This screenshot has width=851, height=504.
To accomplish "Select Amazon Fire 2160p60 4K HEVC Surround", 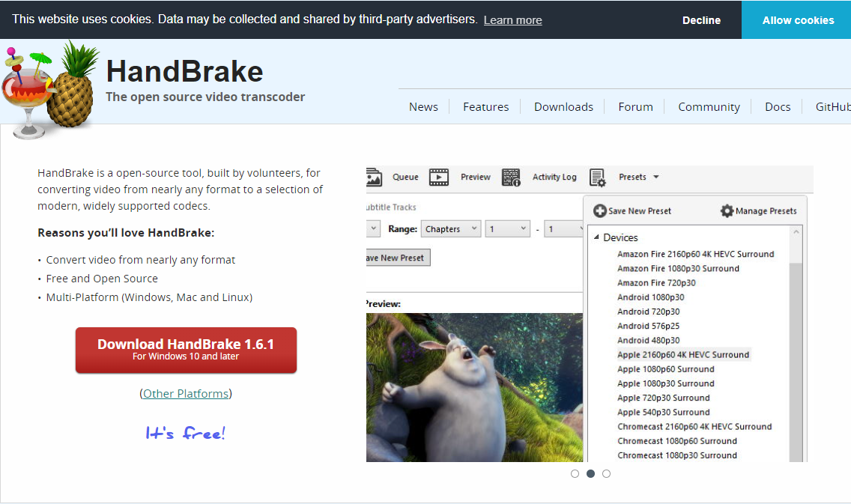I will tap(695, 254).
